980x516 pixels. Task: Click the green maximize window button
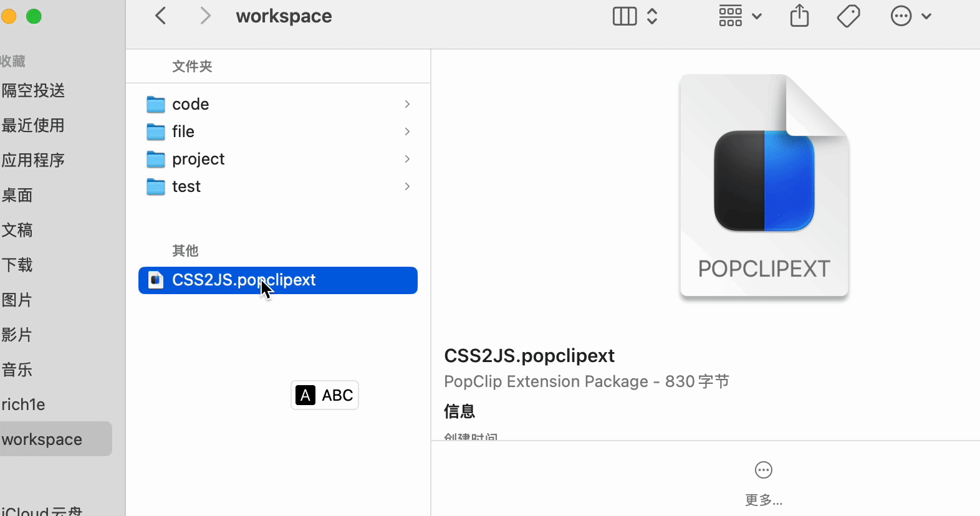pyautogui.click(x=34, y=16)
